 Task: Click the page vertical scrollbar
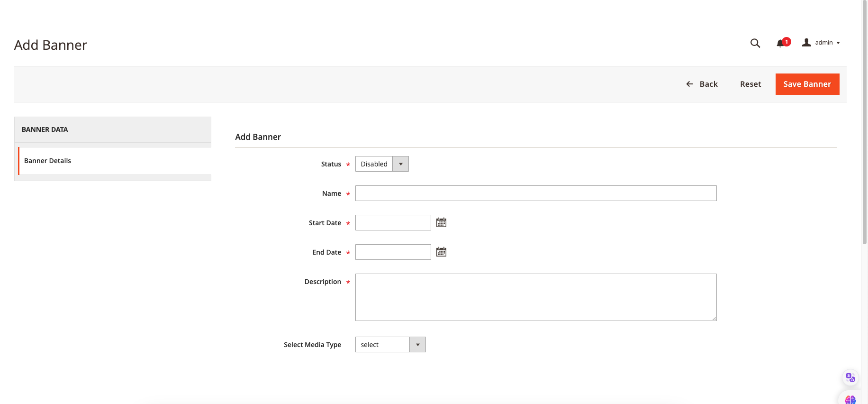(864, 123)
